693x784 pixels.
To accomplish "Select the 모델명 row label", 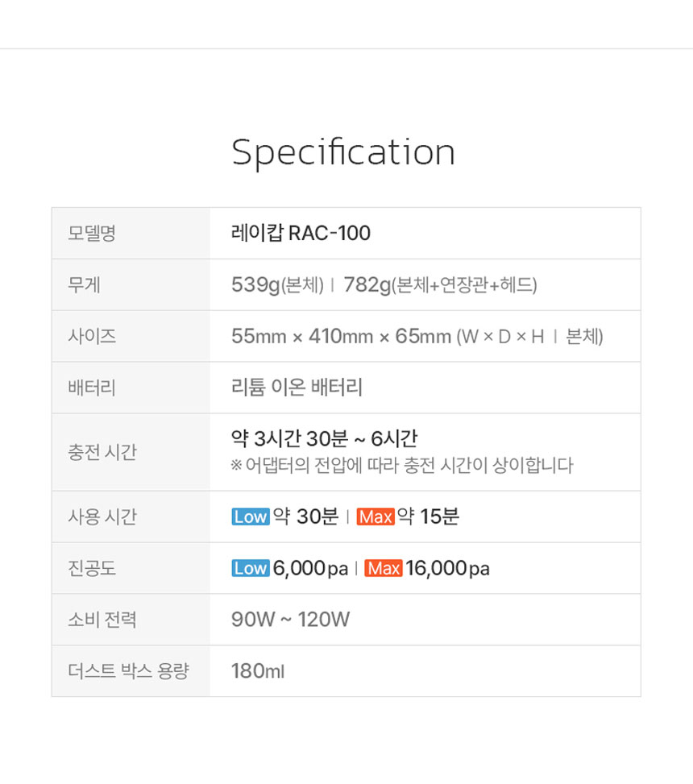I will [x=92, y=233].
